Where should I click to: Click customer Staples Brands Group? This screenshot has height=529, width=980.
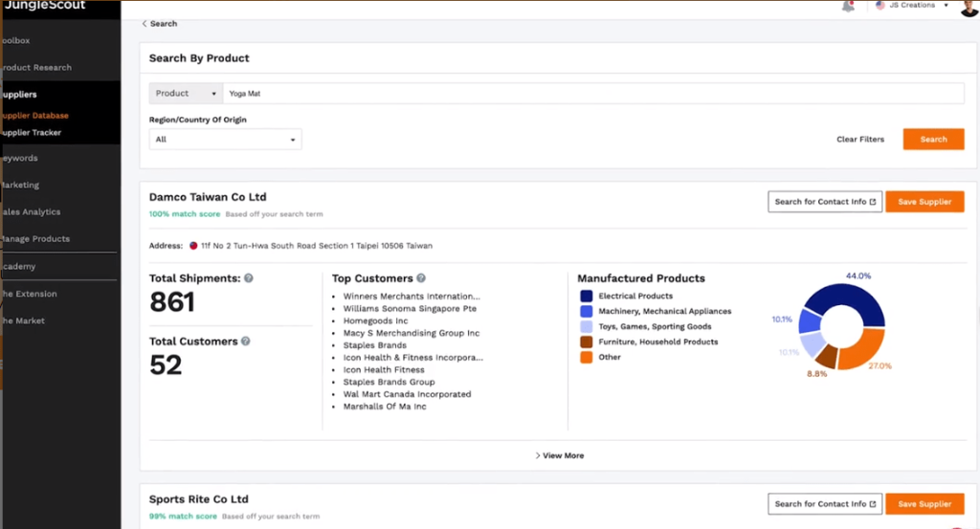point(389,382)
